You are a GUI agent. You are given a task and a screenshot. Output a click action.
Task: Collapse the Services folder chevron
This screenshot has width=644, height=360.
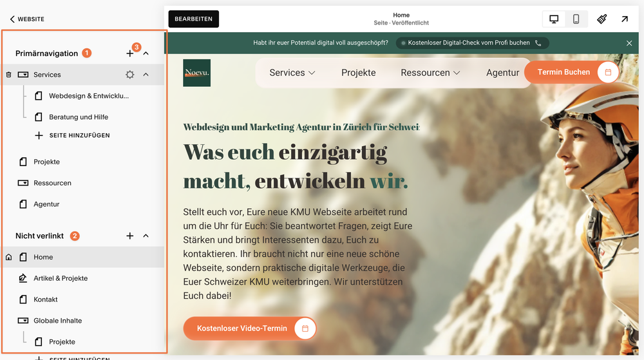[x=146, y=75]
